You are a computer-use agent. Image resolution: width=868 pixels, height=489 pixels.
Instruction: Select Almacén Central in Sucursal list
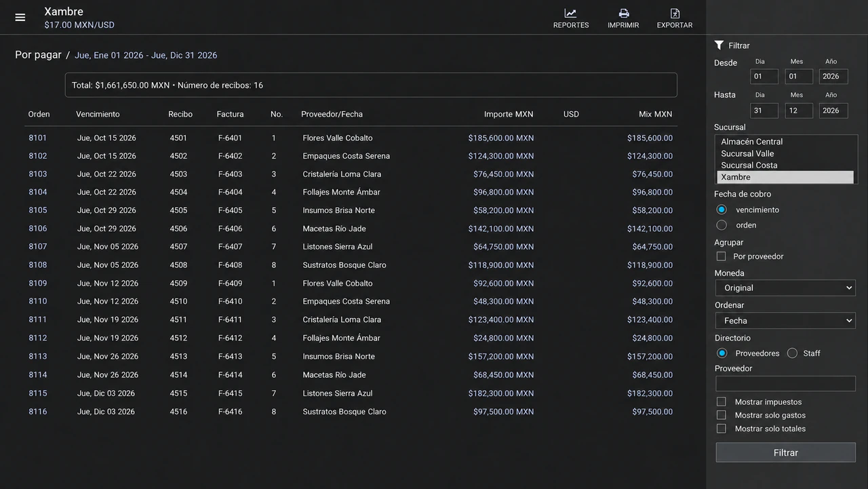pos(785,142)
